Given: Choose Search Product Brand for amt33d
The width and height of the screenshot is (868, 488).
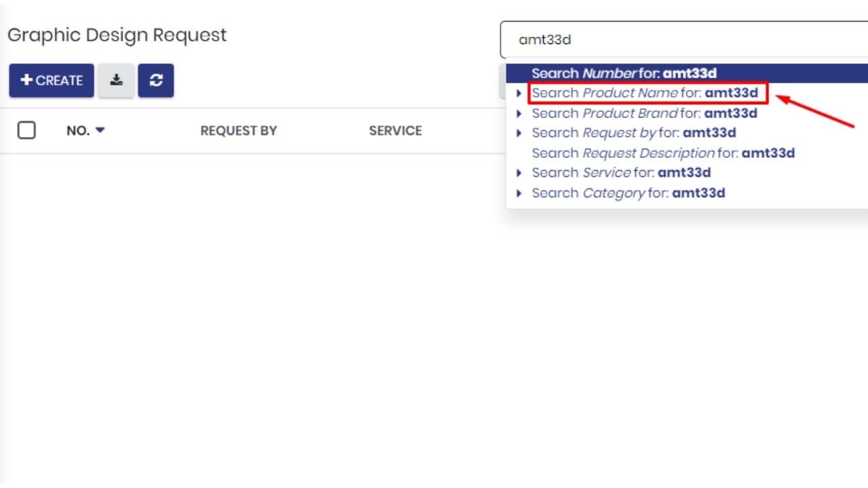Looking at the screenshot, I should click(644, 113).
